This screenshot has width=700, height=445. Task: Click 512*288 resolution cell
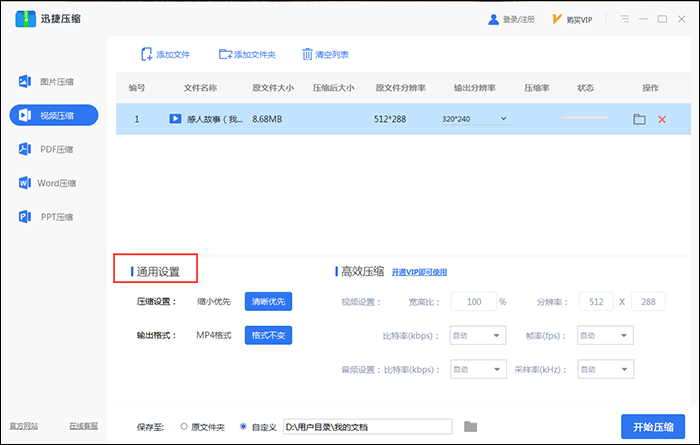(390, 119)
